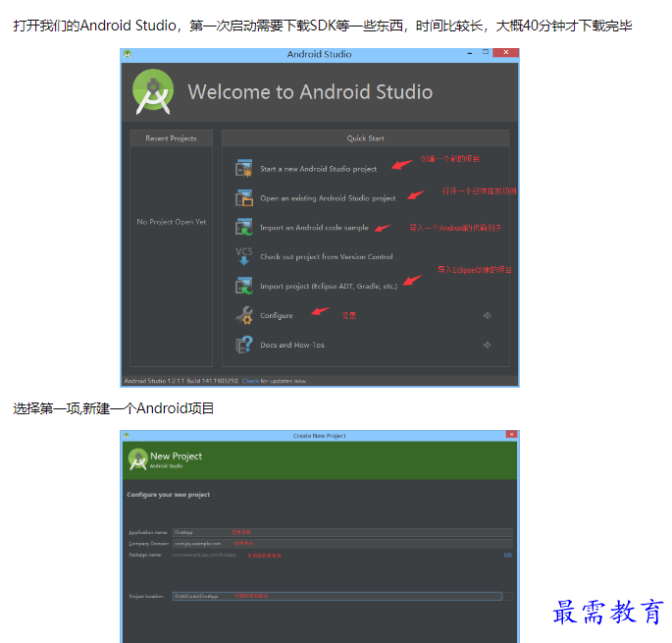Click the 'Configure your new project' heading
The height and width of the screenshot is (643, 672).
(x=169, y=495)
